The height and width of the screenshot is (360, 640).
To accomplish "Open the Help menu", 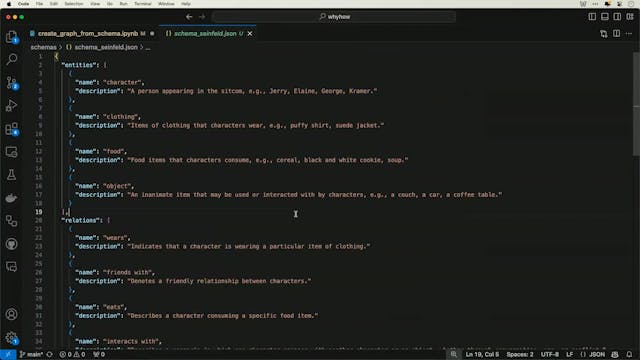I will tap(186, 4).
